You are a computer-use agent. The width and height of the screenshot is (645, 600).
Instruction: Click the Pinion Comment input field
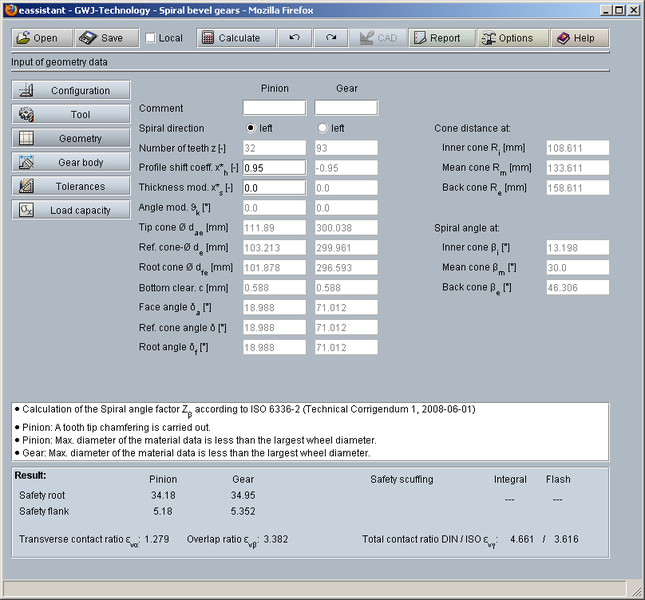(273, 108)
